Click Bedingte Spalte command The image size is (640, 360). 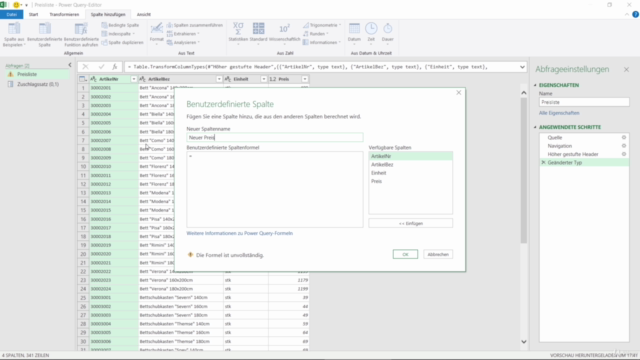pos(120,25)
